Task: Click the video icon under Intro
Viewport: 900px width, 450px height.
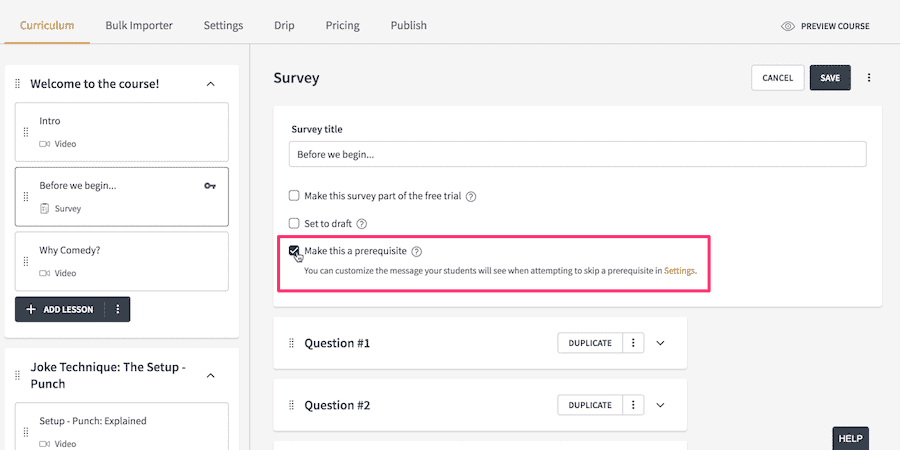Action: point(44,144)
